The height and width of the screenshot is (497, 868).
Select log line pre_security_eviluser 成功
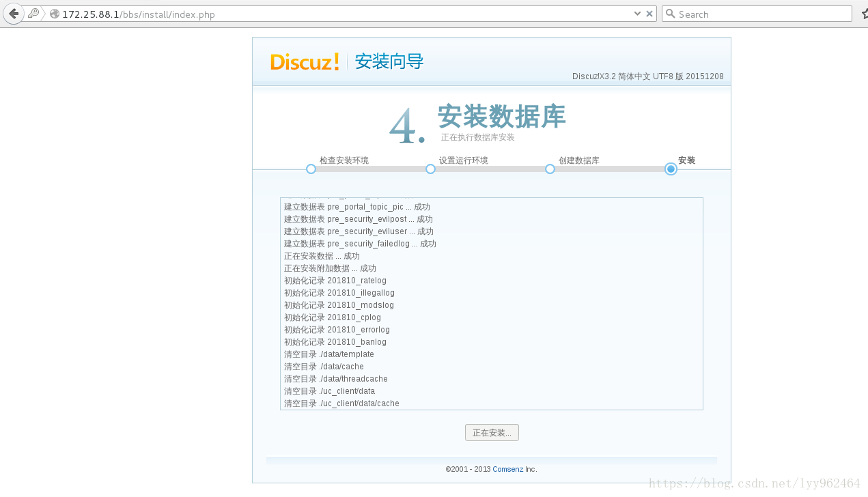coord(359,231)
